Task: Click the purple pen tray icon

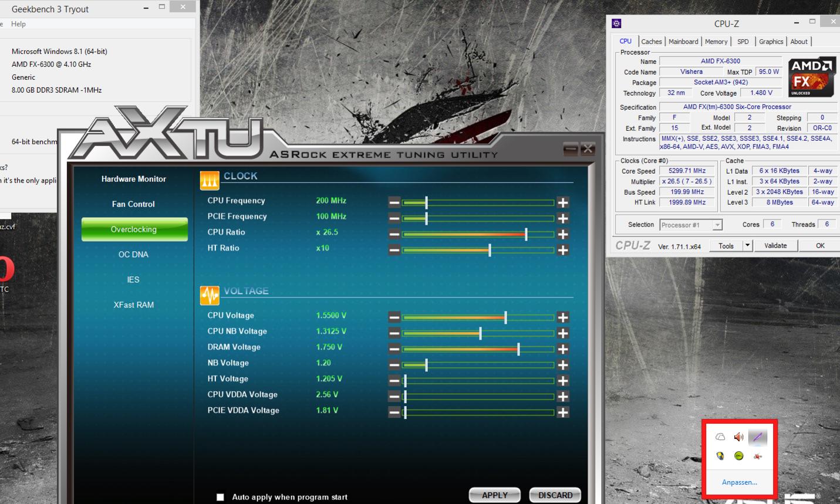Action: click(758, 437)
